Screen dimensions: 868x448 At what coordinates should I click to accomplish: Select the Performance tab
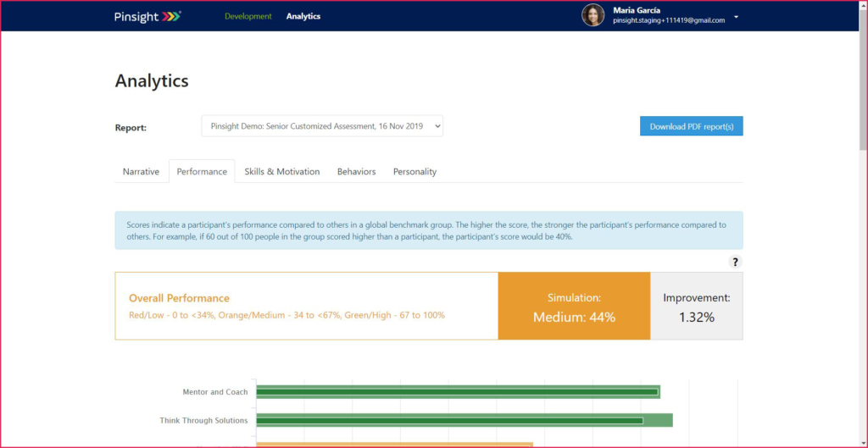tap(202, 171)
